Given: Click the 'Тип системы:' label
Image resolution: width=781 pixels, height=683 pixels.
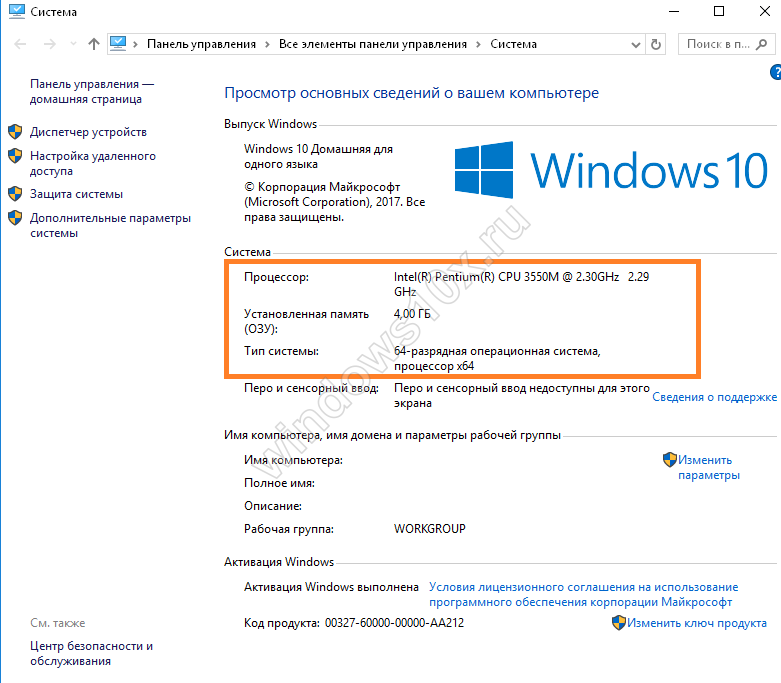Looking at the screenshot, I should tap(281, 351).
